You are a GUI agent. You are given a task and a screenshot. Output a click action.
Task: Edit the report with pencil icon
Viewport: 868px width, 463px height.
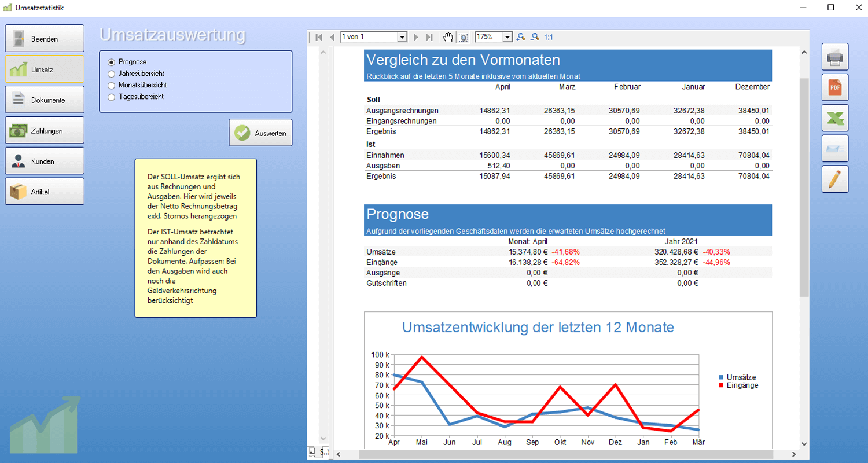point(835,179)
